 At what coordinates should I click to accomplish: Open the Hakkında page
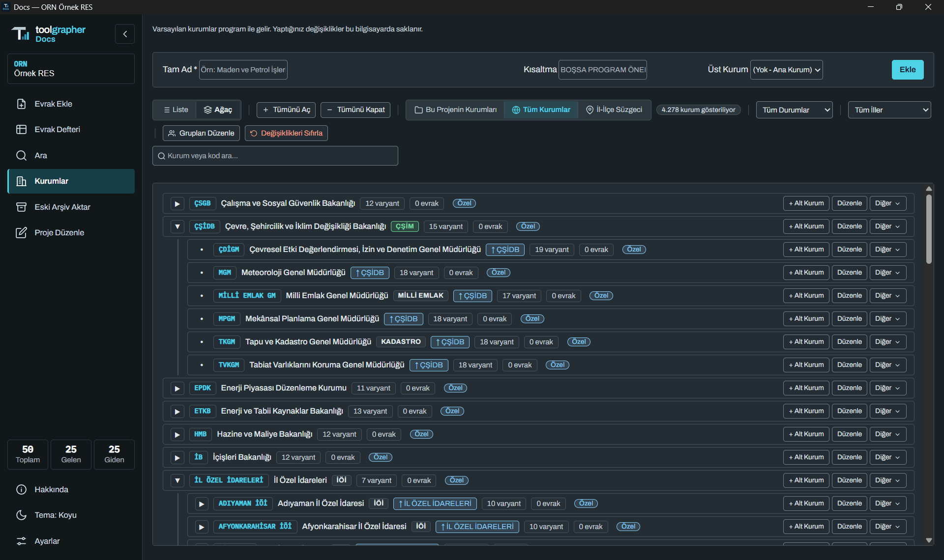[71, 489]
